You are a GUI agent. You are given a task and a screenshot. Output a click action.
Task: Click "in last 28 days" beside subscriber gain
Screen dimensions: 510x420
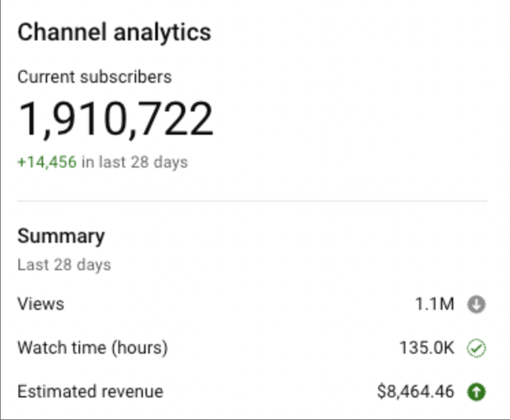(x=135, y=162)
